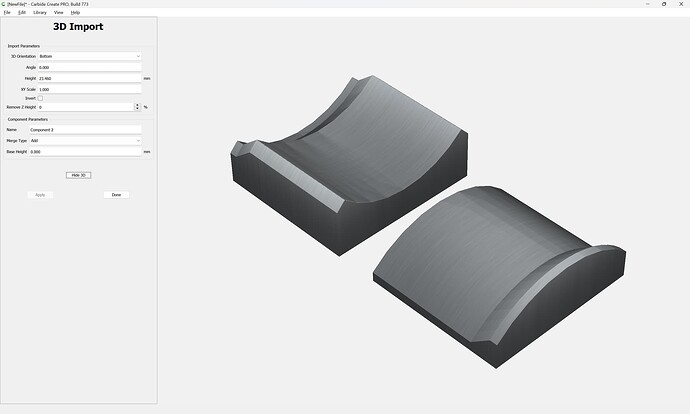Screen dimensions: 690x414
Task: Increase Remove Z Height with up arrow
Action: 137,105
